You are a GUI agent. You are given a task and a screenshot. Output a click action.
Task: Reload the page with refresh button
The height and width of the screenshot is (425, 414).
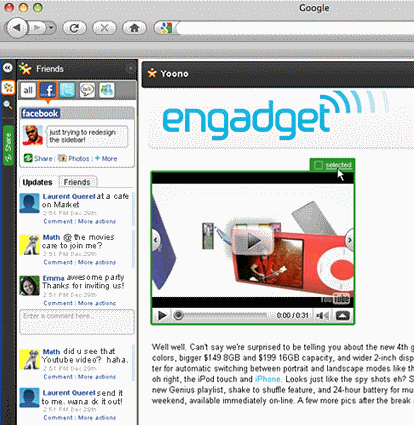coord(74,28)
